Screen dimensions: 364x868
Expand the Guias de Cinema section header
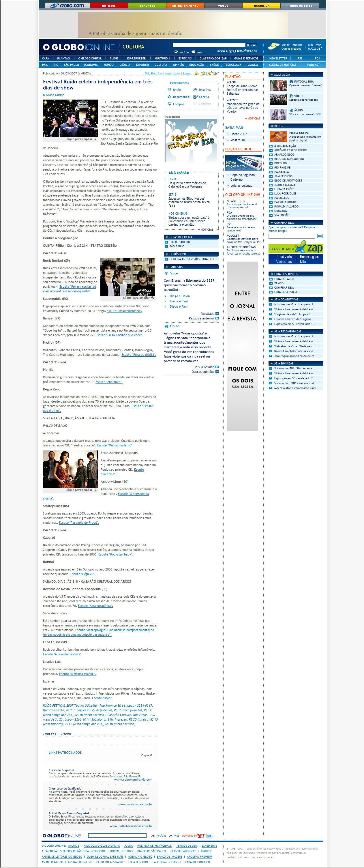191,237
